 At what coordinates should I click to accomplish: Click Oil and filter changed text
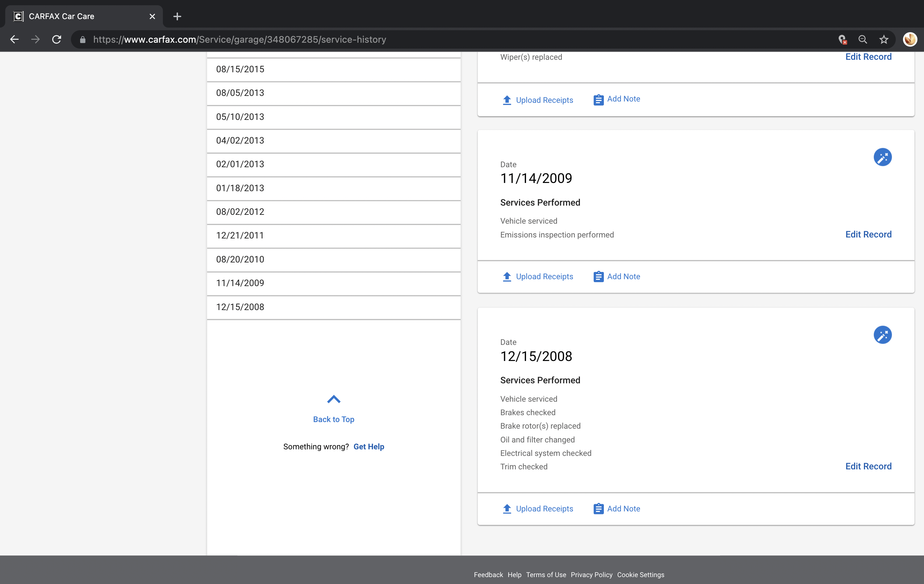pyautogui.click(x=537, y=439)
